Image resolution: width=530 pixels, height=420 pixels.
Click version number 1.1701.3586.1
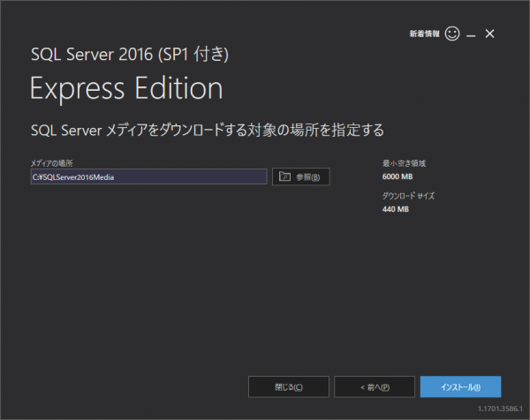(x=500, y=409)
